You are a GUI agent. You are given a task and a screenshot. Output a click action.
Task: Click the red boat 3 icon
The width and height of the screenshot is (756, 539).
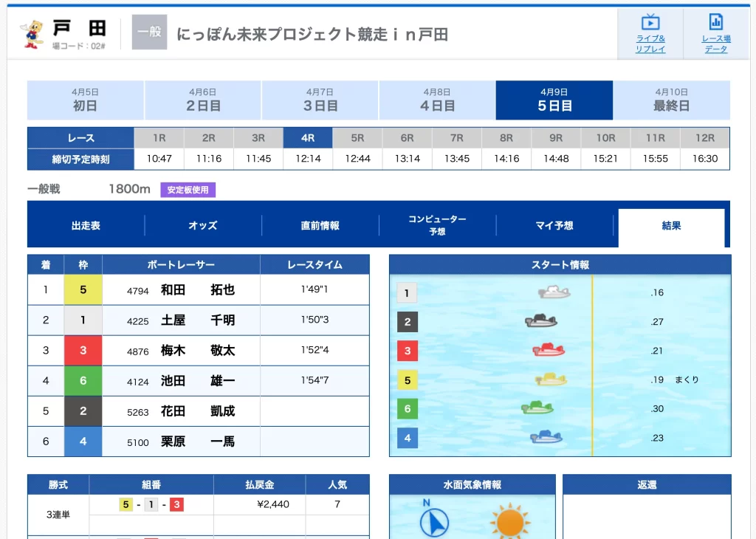pos(549,350)
